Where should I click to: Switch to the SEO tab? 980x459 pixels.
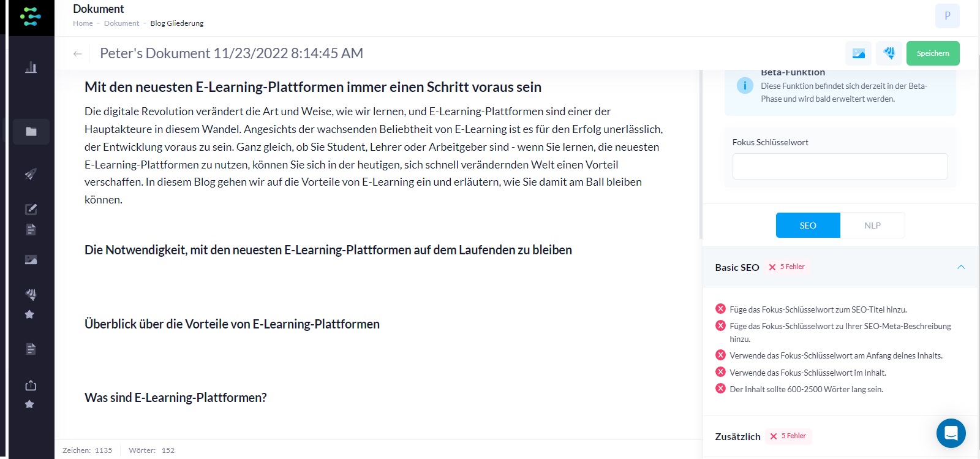click(x=808, y=226)
